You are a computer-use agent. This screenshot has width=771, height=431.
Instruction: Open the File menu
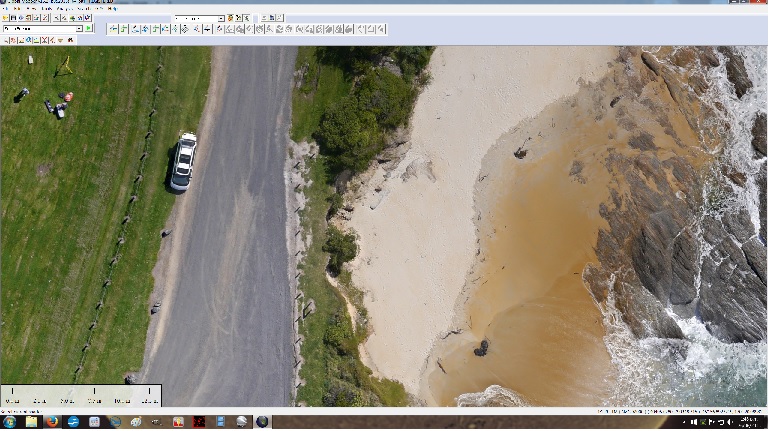(x=6, y=9)
